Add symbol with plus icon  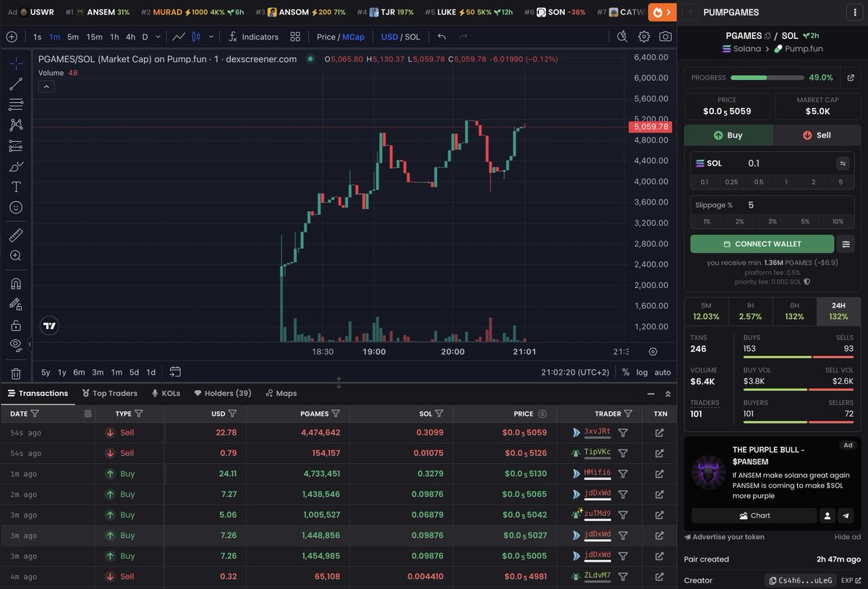point(12,37)
